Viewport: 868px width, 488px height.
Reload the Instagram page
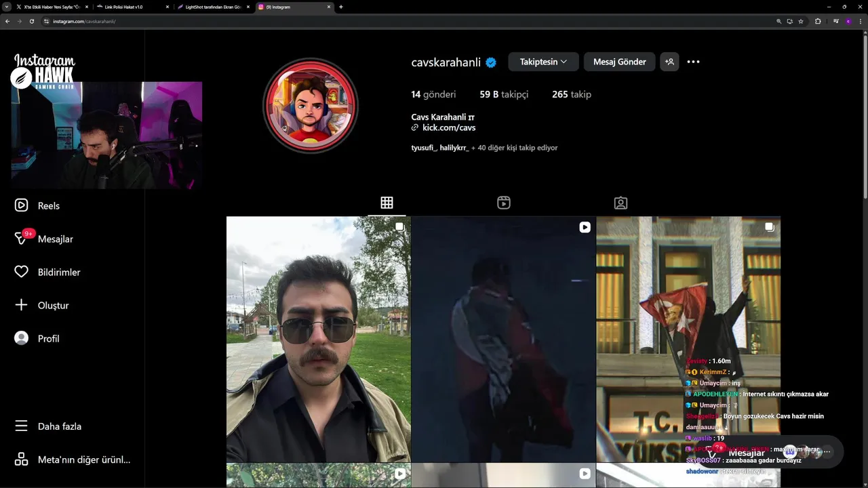pyautogui.click(x=31, y=21)
